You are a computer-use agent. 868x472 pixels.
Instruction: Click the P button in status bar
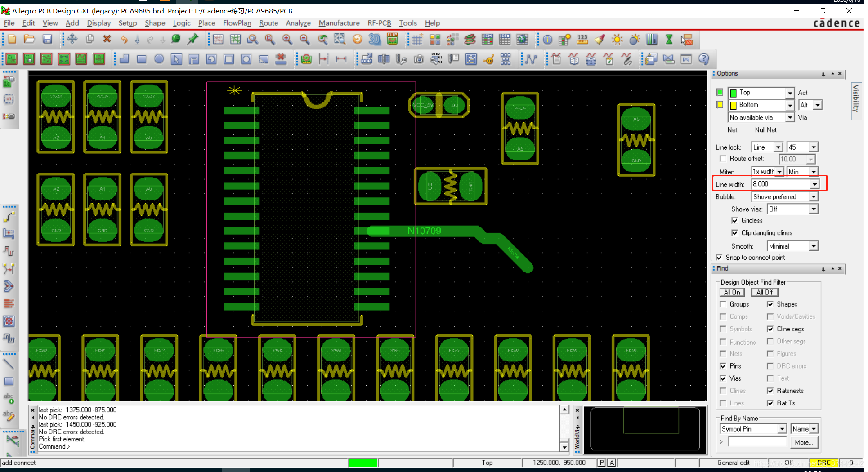pyautogui.click(x=602, y=463)
